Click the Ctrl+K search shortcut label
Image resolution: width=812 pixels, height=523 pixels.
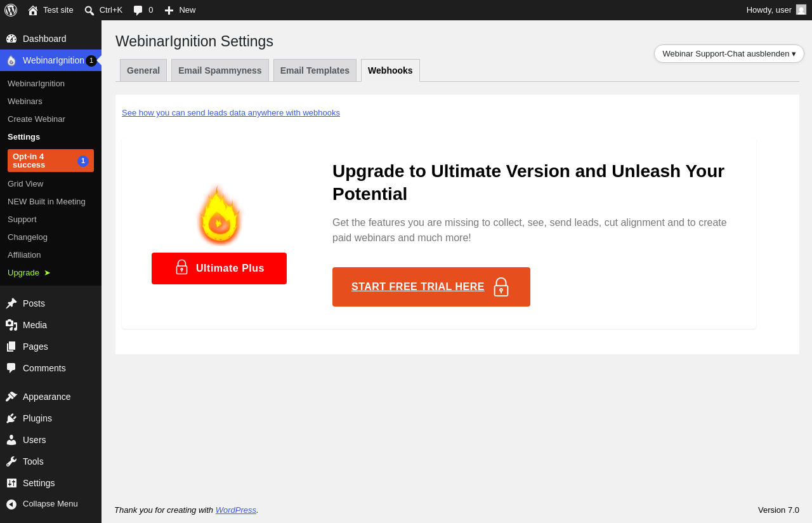[111, 10]
